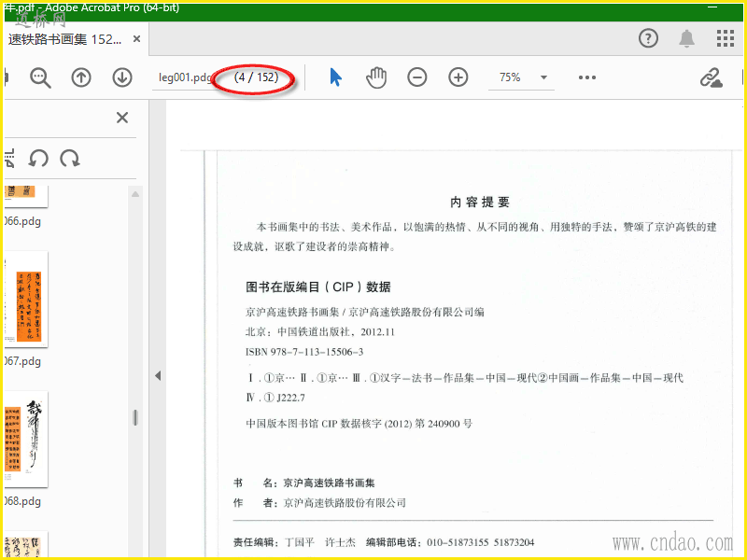The image size is (747, 560).
Task: Select the 067.pdg page thumbnail
Action: pos(26,299)
